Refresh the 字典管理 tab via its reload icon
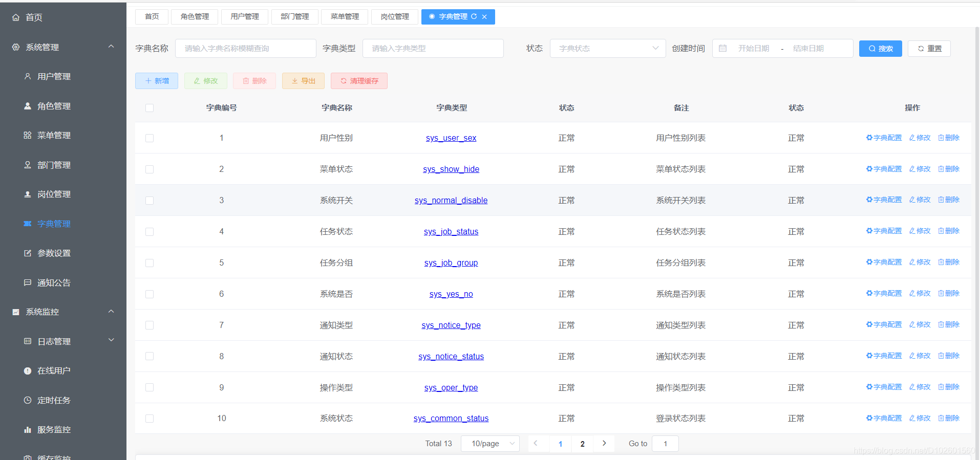The height and width of the screenshot is (460, 980). tap(474, 16)
